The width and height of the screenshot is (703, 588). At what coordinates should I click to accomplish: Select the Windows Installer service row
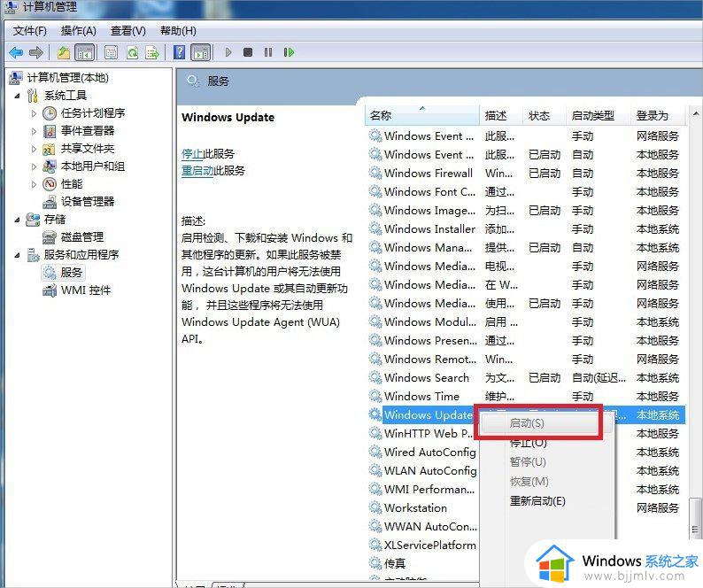(x=526, y=229)
